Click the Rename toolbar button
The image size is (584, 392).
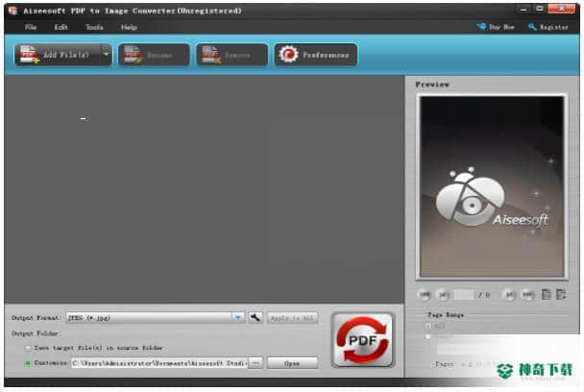(154, 55)
